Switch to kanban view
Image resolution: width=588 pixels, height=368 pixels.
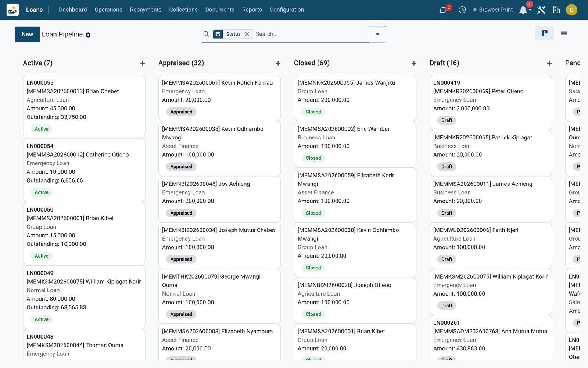pos(545,33)
